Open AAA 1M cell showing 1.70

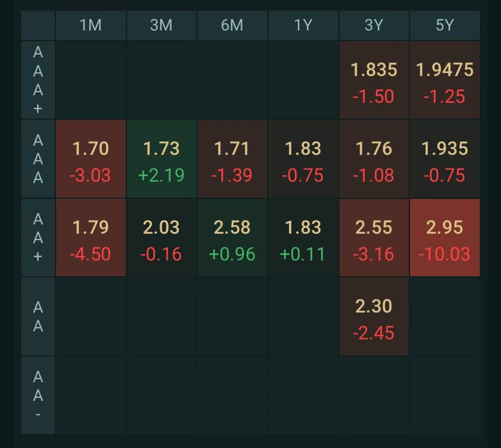click(x=91, y=159)
